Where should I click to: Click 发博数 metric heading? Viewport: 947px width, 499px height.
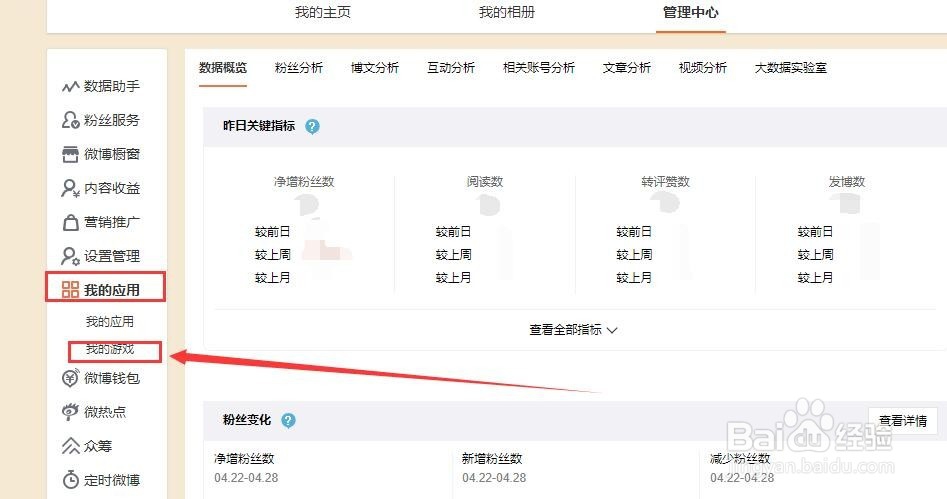pyautogui.click(x=847, y=182)
